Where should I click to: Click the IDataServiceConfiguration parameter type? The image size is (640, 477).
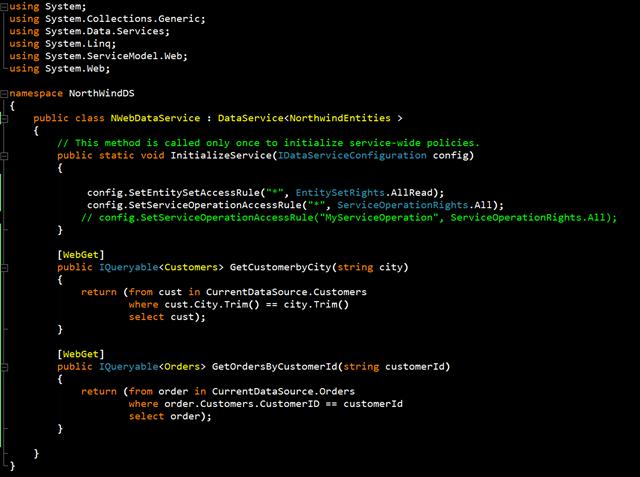[352, 155]
